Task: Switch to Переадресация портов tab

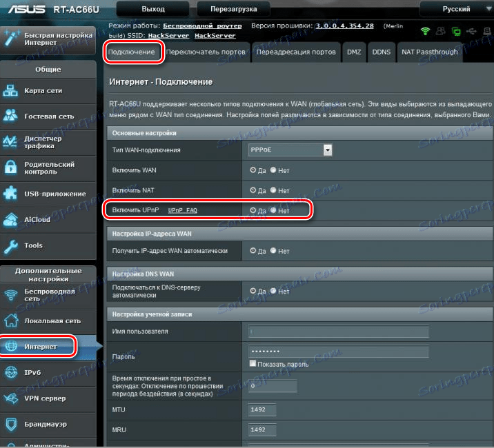Action: point(296,52)
